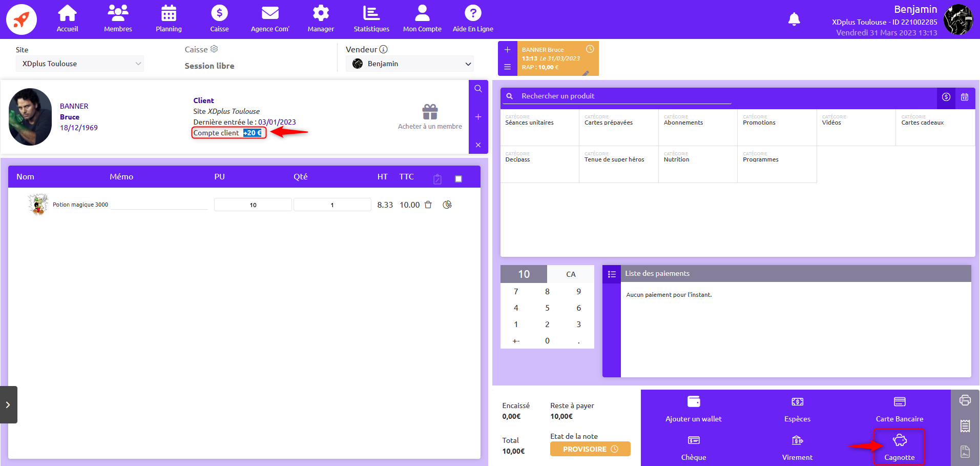Open ticket list hamburger icon
The height and width of the screenshot is (466, 980).
[x=507, y=67]
